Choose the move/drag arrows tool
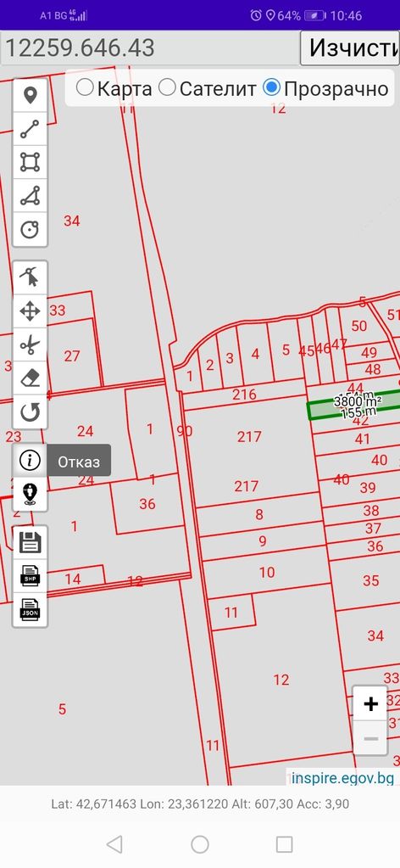 30,311
